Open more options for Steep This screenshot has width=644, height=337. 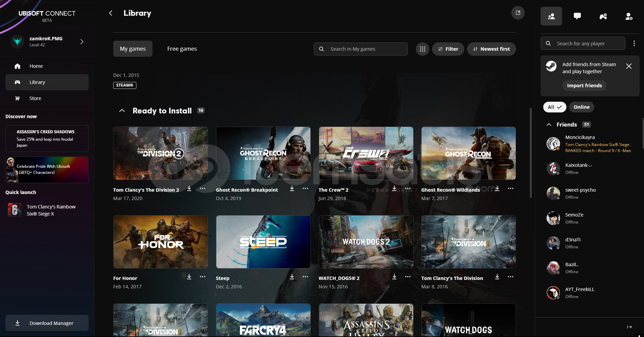[305, 277]
